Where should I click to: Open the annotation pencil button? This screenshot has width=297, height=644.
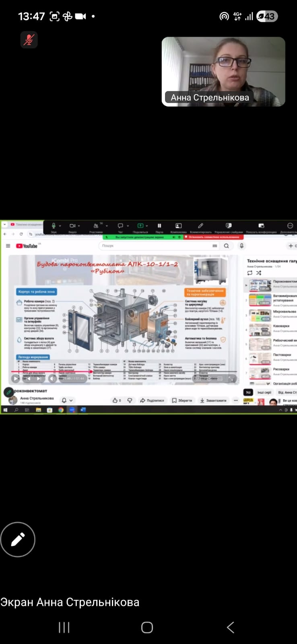[x=18, y=539]
